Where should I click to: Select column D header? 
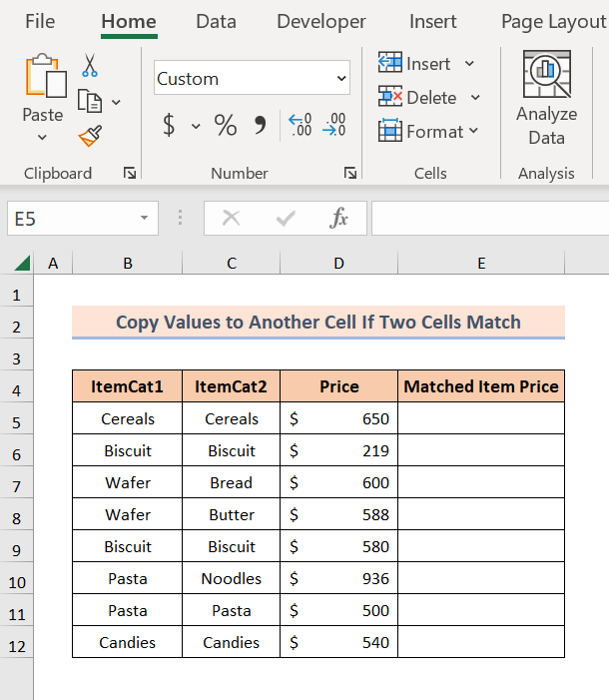(x=338, y=263)
